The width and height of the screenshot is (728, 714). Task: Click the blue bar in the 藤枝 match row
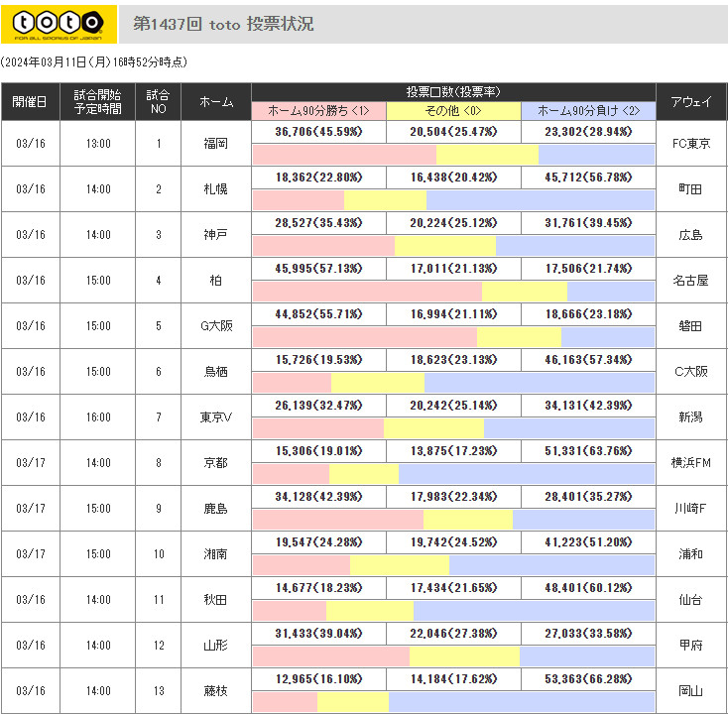pyautogui.click(x=521, y=702)
